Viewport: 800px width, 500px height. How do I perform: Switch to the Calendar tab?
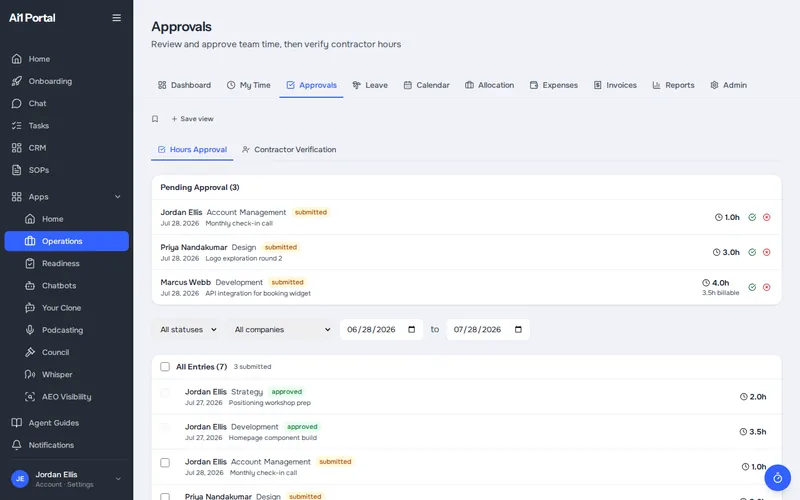427,85
